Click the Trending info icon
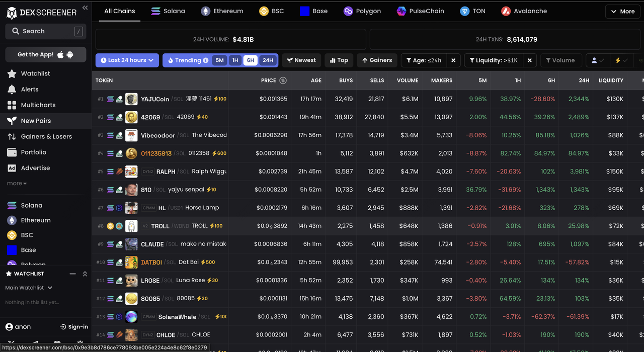Screen dimensions: 644x352 tap(205, 60)
